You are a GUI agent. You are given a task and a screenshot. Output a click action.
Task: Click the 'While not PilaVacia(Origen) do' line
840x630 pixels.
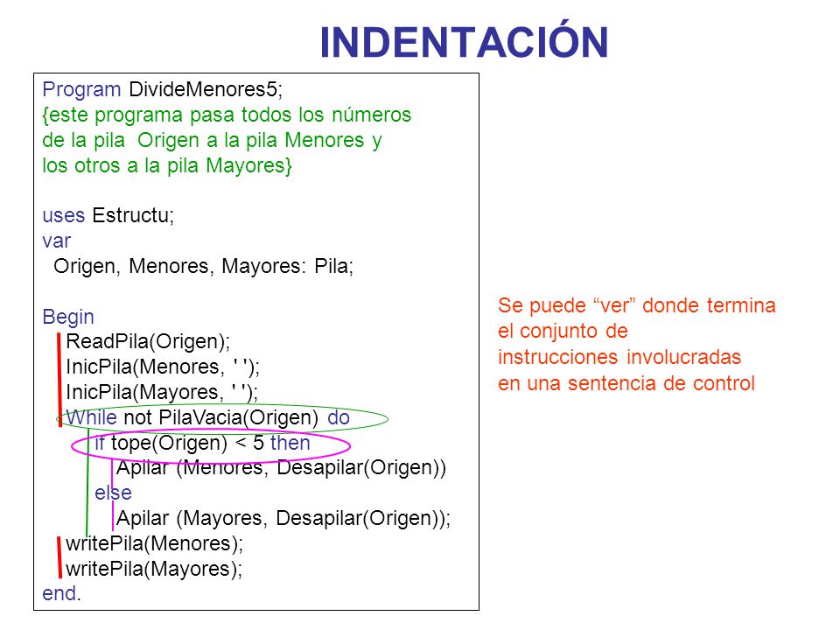pos(208,417)
